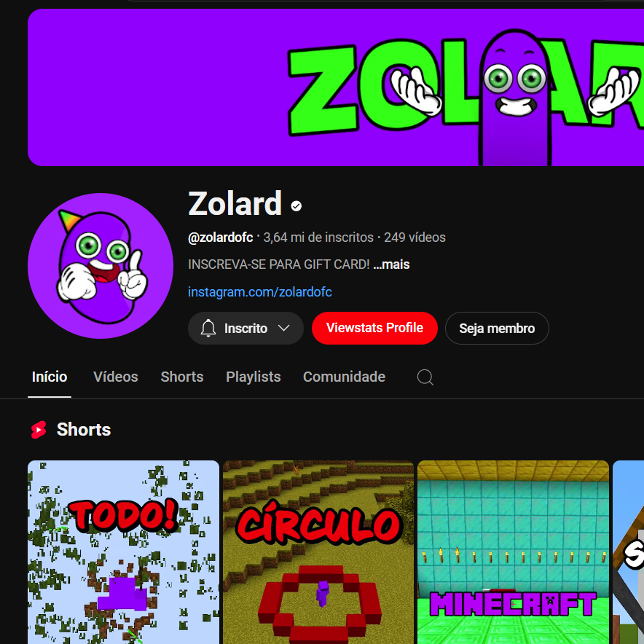Select the Início tab
The width and height of the screenshot is (644, 644).
tap(50, 377)
